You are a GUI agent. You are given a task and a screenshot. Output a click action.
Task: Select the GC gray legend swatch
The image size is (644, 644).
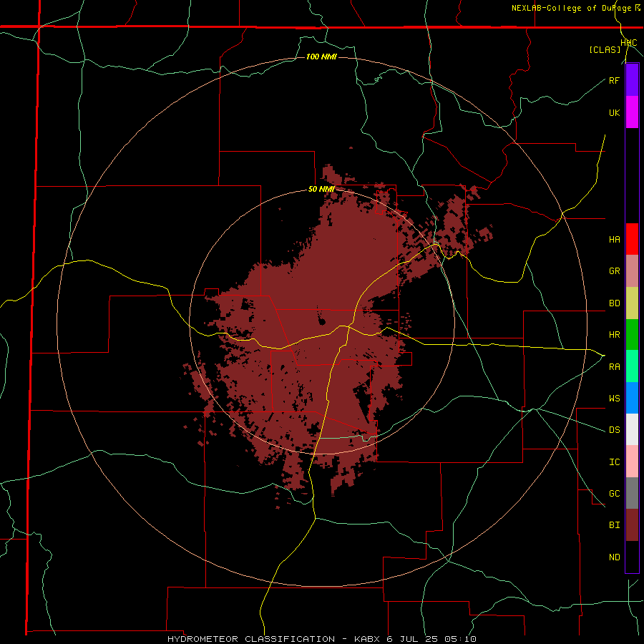point(632,493)
